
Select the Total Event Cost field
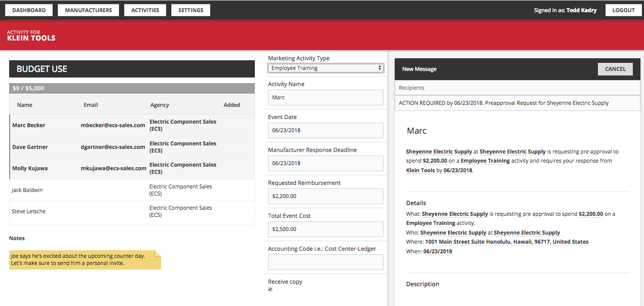coord(326,229)
